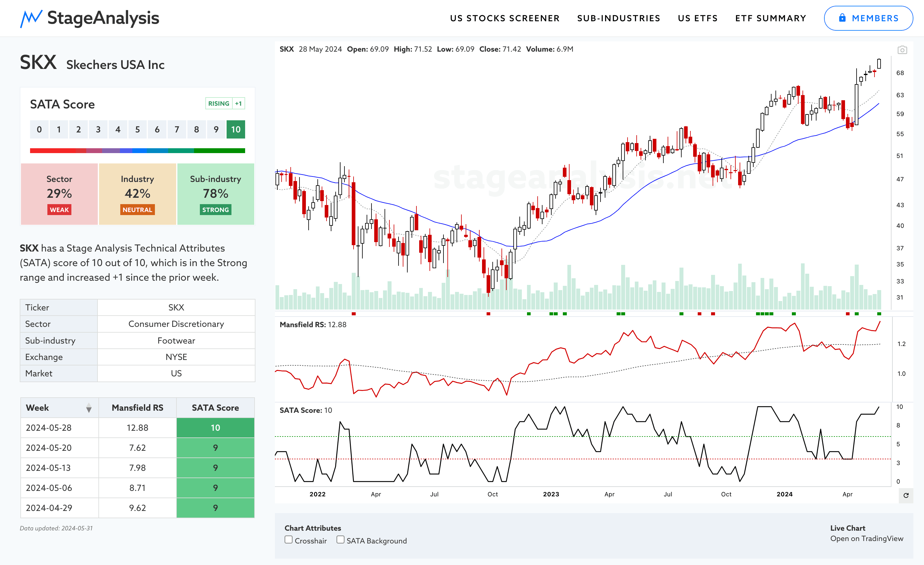This screenshot has width=924, height=565.
Task: Enable the SATA Background checkbox
Action: 340,539
